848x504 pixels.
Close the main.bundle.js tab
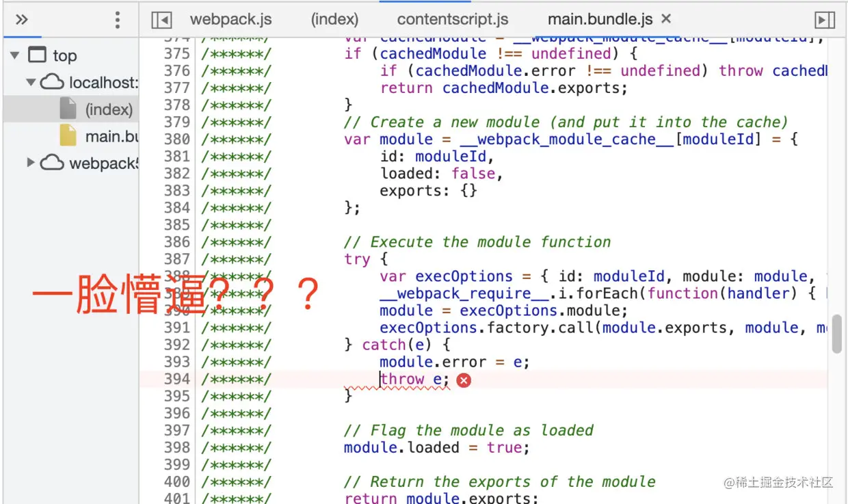pyautogui.click(x=667, y=19)
